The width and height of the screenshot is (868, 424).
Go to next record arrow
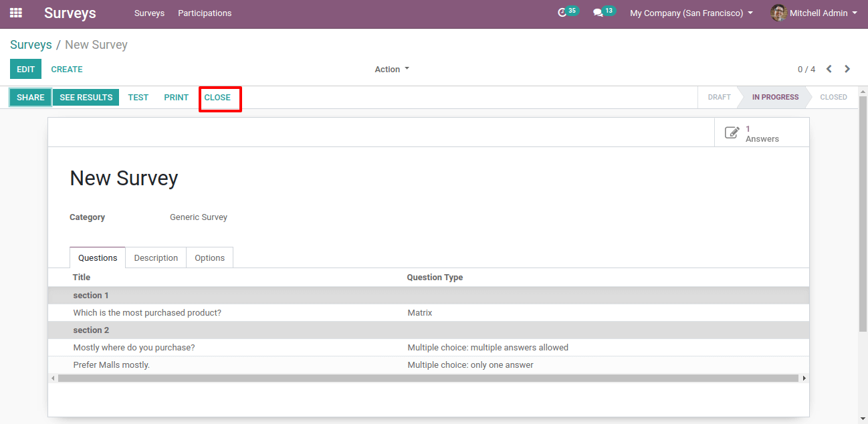[847, 69]
